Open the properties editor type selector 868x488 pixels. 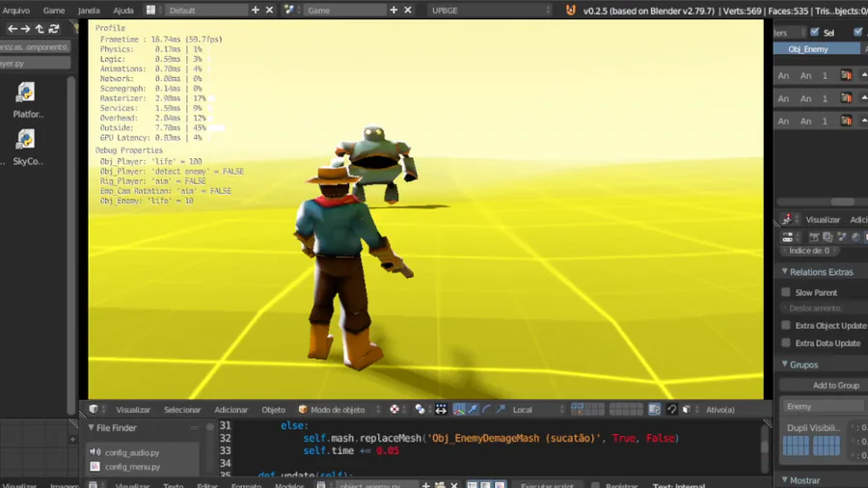point(787,238)
